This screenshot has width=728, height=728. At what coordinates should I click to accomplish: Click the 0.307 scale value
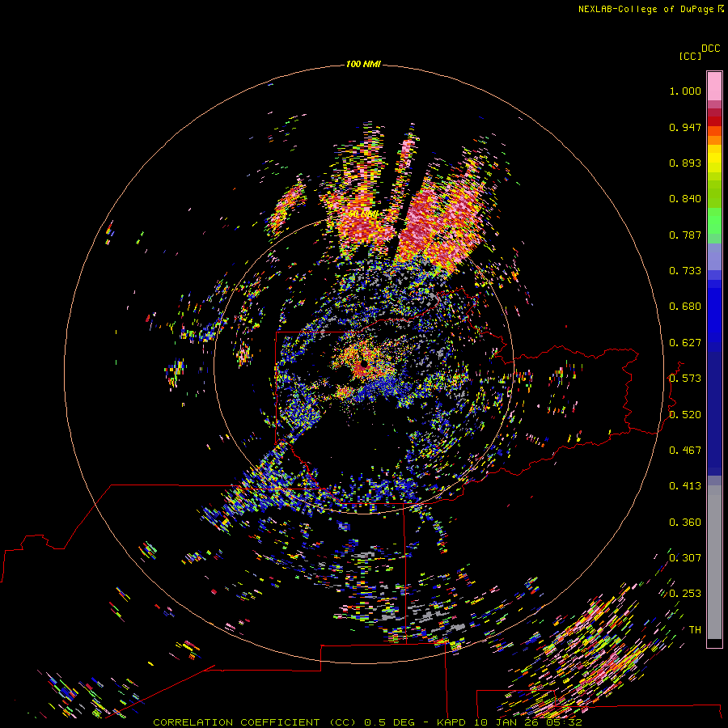point(685,557)
